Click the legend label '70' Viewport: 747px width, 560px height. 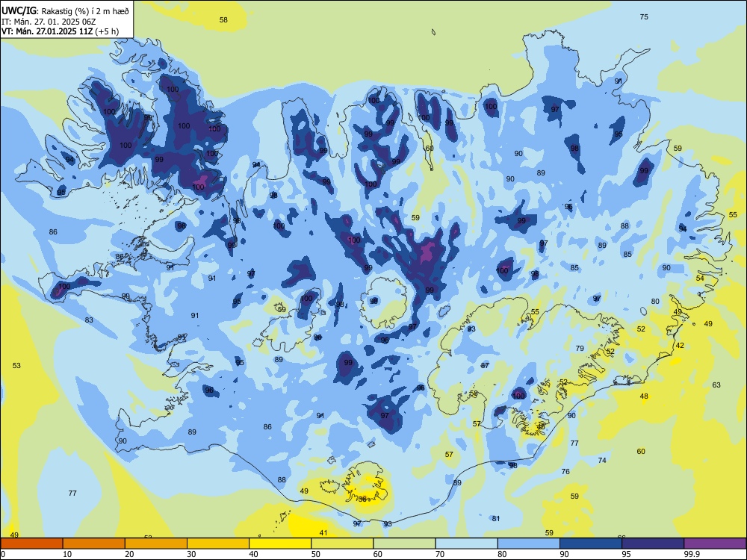click(440, 554)
